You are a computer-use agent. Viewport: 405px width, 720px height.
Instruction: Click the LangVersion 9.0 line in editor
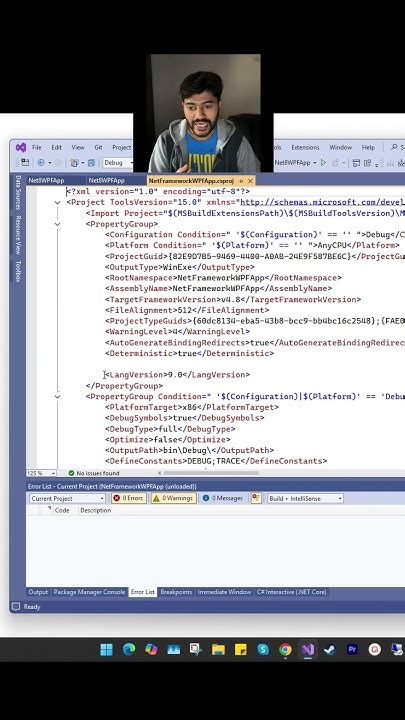(177, 375)
